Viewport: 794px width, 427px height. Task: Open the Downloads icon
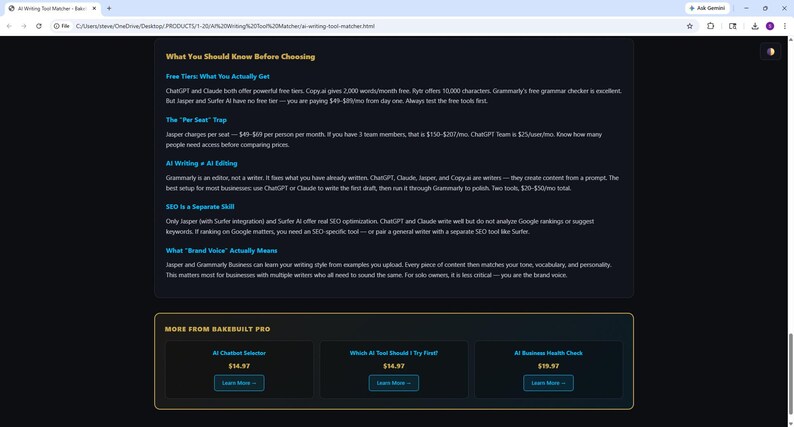(x=755, y=26)
